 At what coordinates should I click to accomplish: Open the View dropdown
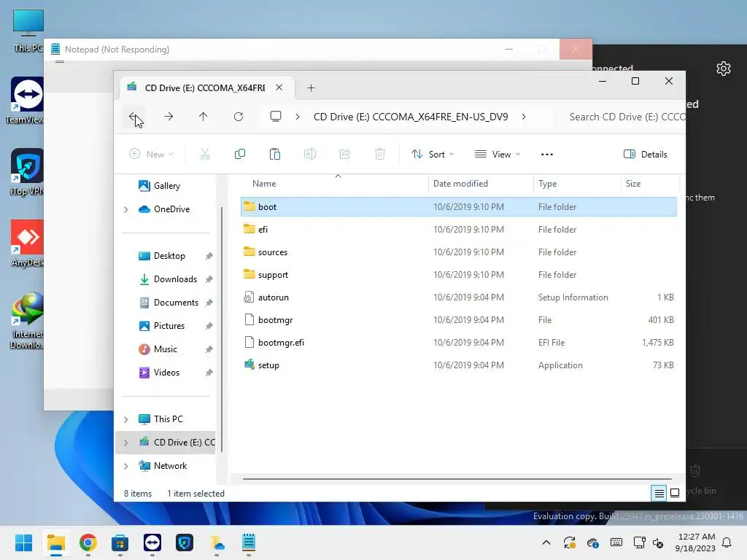tap(498, 155)
